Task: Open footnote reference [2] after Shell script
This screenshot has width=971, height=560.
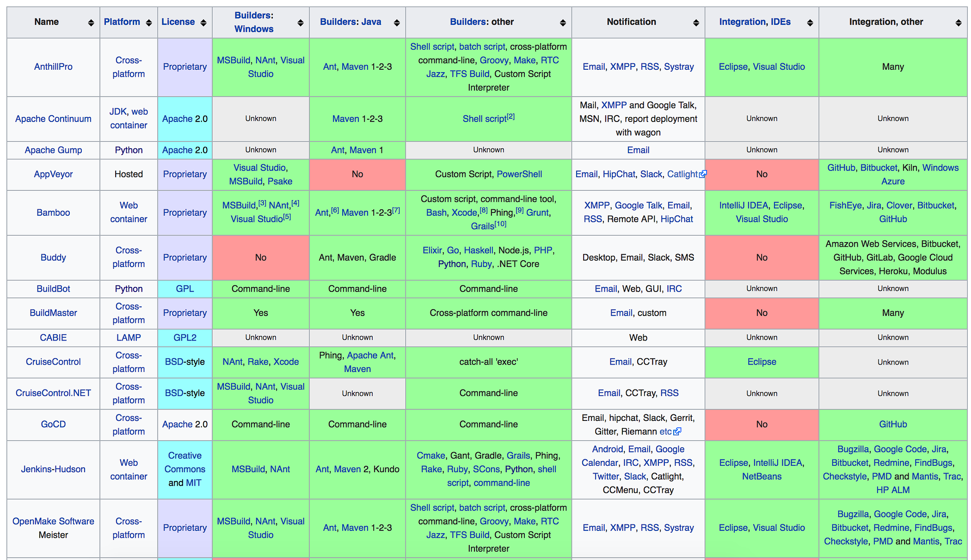Action: 510,116
